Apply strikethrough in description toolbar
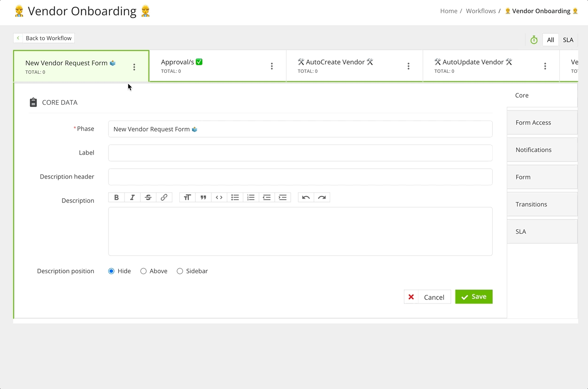The height and width of the screenshot is (389, 588). 148,197
